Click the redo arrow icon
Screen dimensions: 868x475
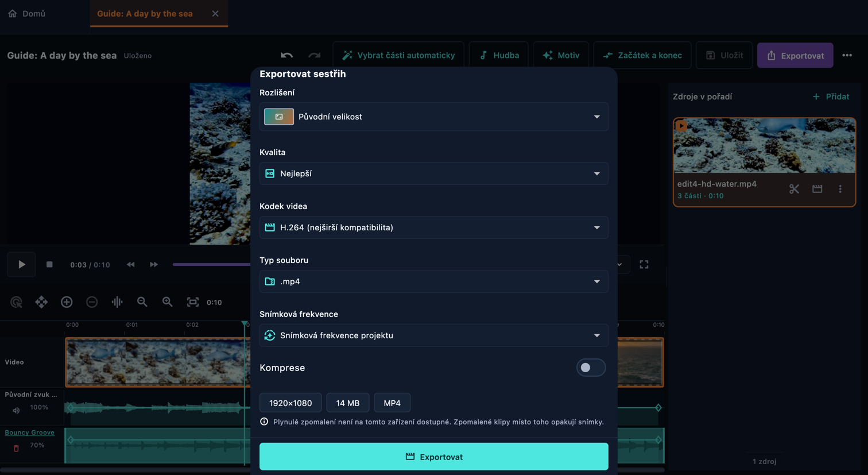pos(314,55)
